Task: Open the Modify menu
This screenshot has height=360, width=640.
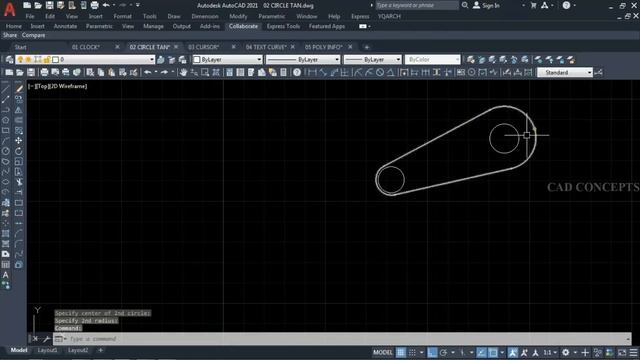Action: [x=238, y=16]
